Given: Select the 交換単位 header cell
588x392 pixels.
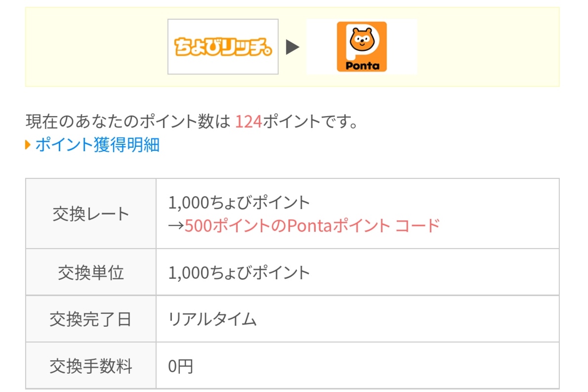Looking at the screenshot, I should [x=91, y=272].
